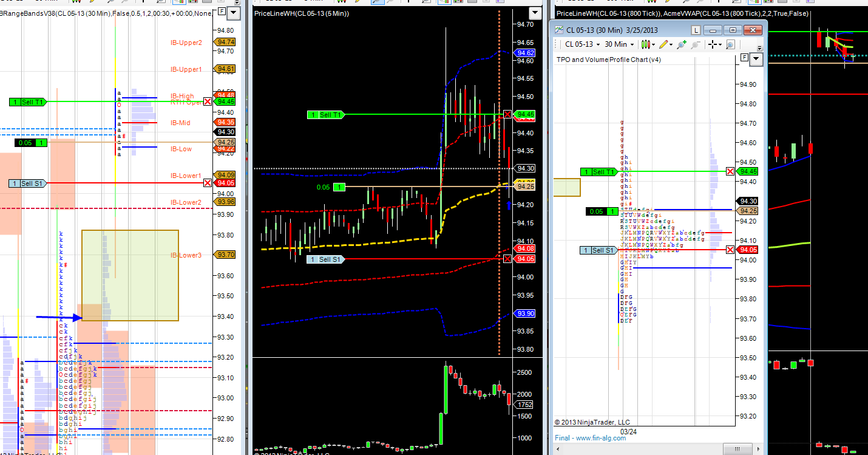Click the zoom frame magnifier icon
868x455 pixels.
tap(730, 44)
